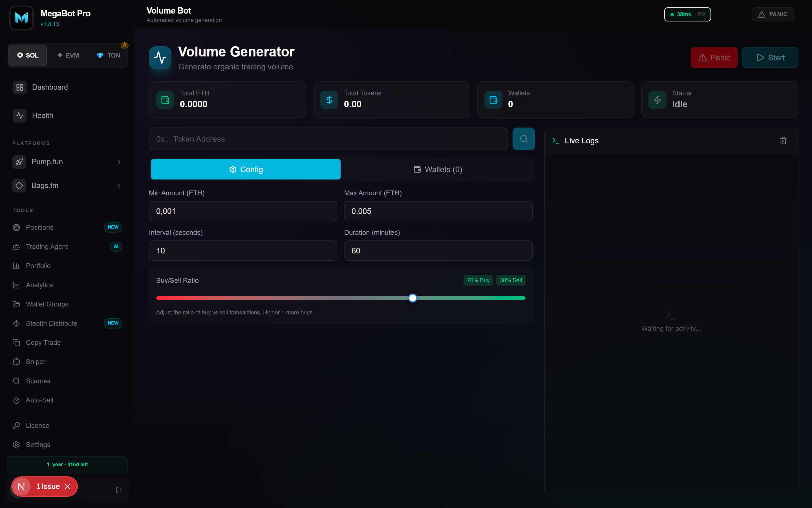Click the 38ms latency status indicator
The image size is (812, 508).
click(687, 14)
